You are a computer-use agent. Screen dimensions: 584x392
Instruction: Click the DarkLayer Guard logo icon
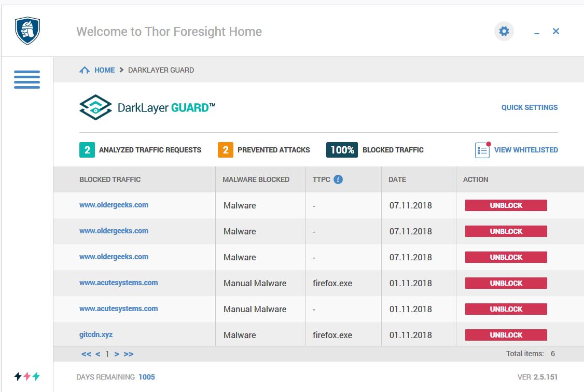point(96,107)
